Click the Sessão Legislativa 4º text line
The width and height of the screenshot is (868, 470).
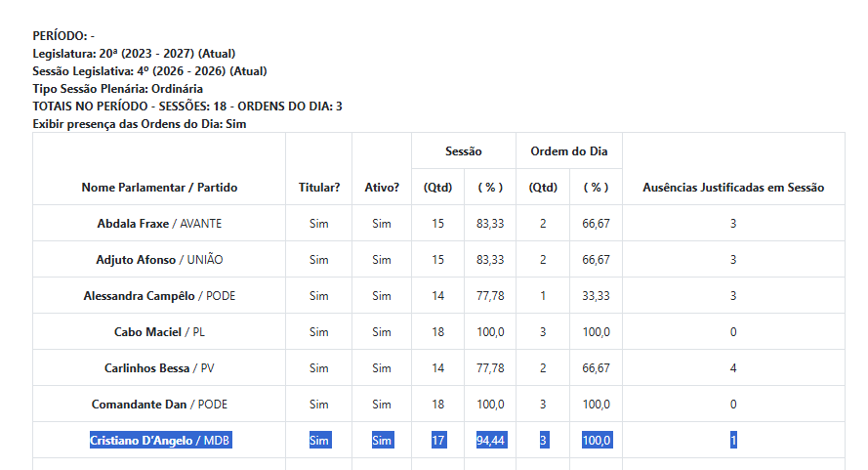pos(149,71)
